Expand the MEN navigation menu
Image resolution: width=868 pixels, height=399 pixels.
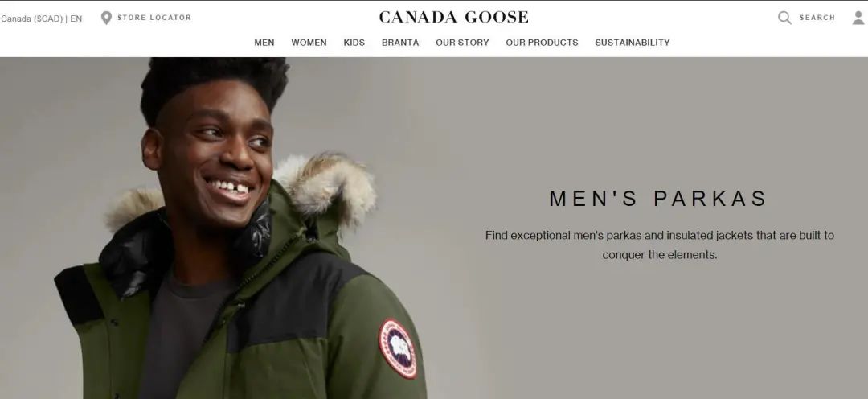pos(264,43)
